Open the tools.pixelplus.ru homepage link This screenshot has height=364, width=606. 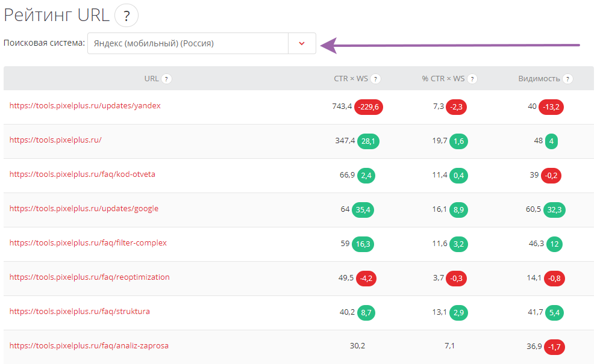[x=55, y=140]
